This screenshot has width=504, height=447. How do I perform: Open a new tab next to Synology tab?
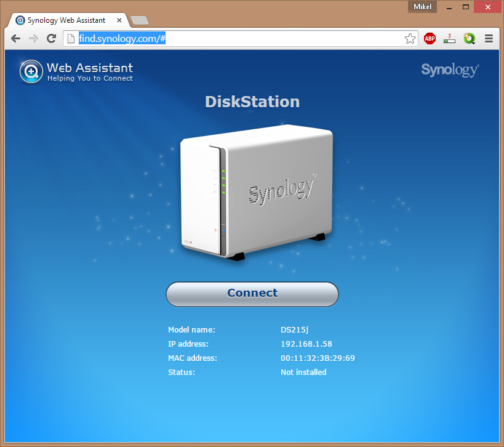140,20
